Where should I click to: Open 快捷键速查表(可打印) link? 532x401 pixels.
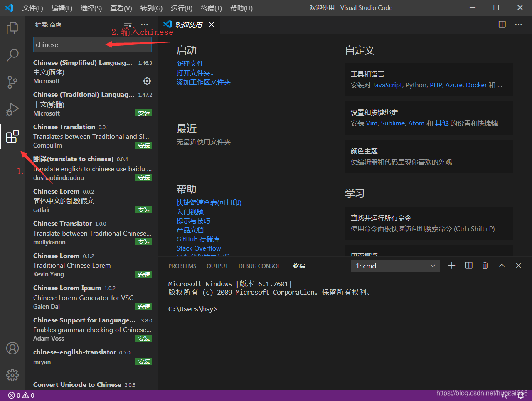tap(209, 202)
